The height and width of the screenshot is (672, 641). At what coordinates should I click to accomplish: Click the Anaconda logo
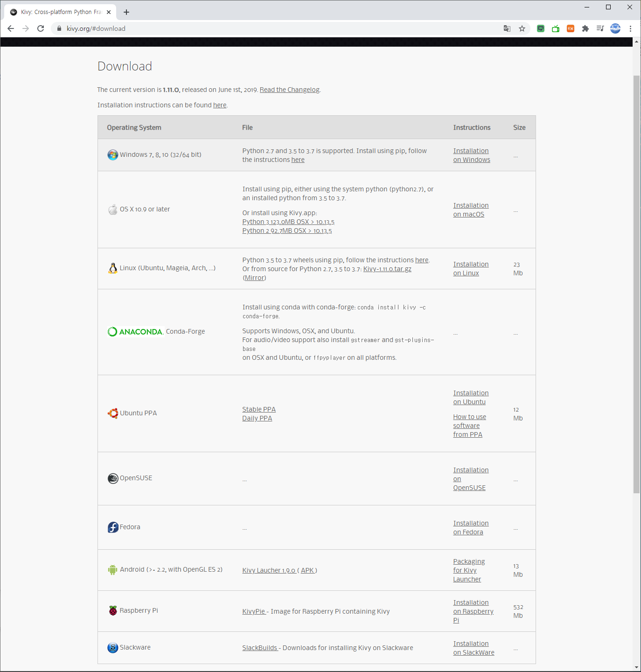(135, 332)
